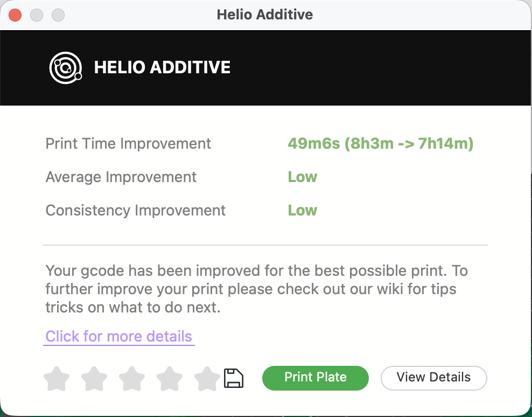Click the Print Time Improvement result value
Image resolution: width=532 pixels, height=417 pixels.
click(381, 143)
